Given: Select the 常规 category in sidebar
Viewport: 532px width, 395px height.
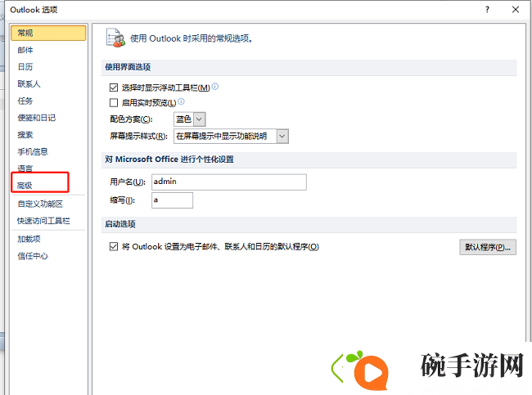Looking at the screenshot, I should 48,33.
